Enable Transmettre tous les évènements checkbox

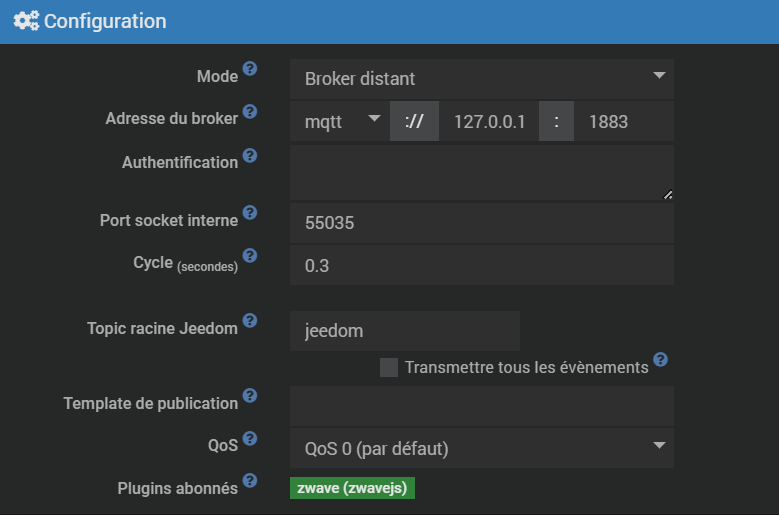tap(389, 367)
